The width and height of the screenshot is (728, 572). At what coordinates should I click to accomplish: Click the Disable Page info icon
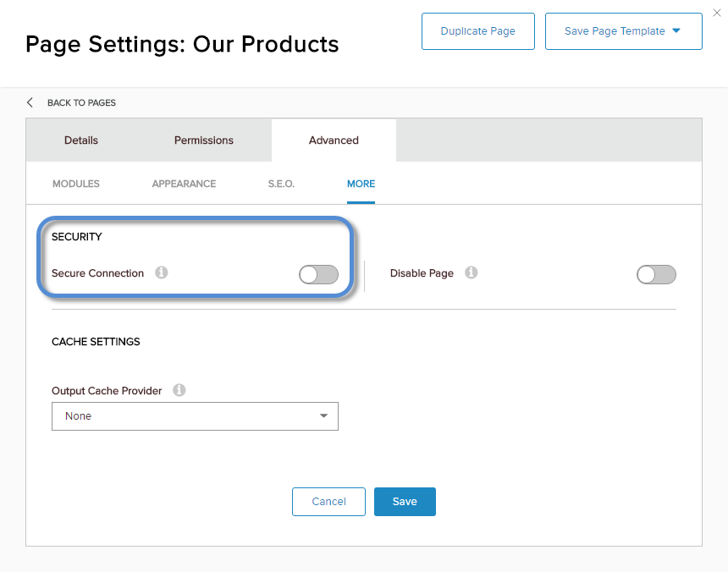tap(471, 272)
